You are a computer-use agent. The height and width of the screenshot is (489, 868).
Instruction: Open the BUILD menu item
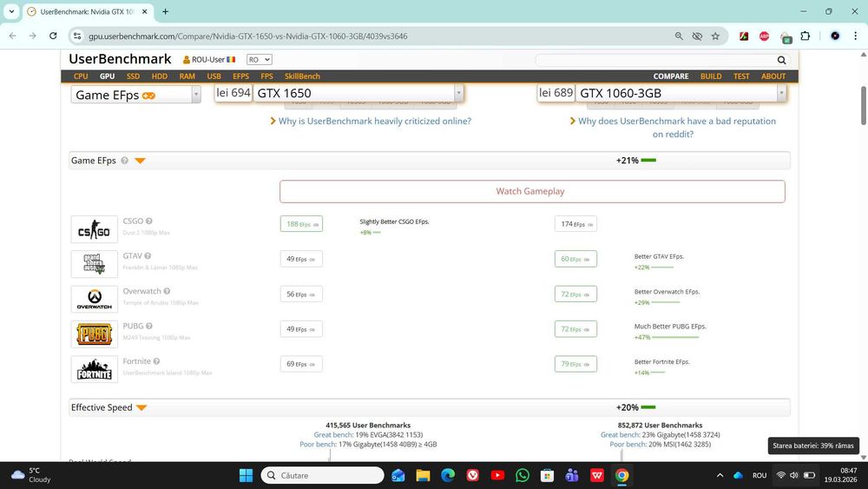[x=711, y=76]
